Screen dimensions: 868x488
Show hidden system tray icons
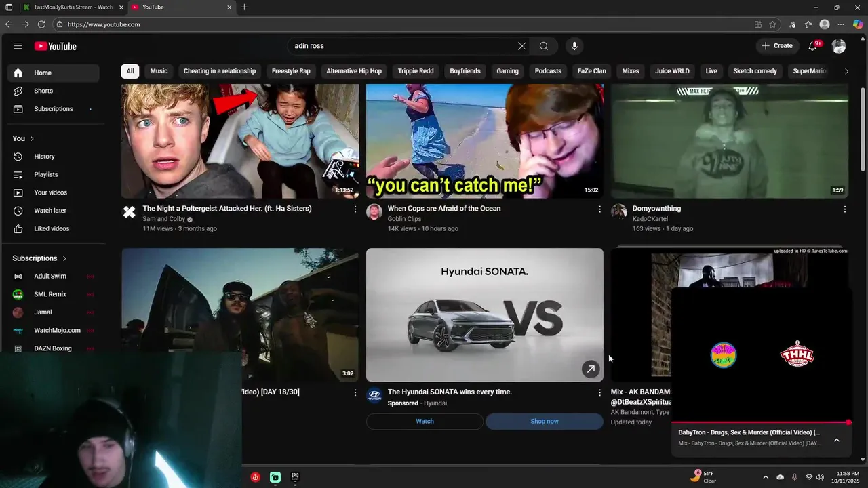coord(766,477)
